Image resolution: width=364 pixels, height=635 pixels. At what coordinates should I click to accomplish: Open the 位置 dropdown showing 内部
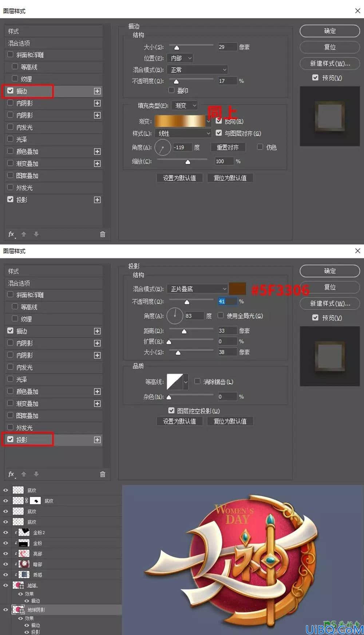(x=180, y=58)
